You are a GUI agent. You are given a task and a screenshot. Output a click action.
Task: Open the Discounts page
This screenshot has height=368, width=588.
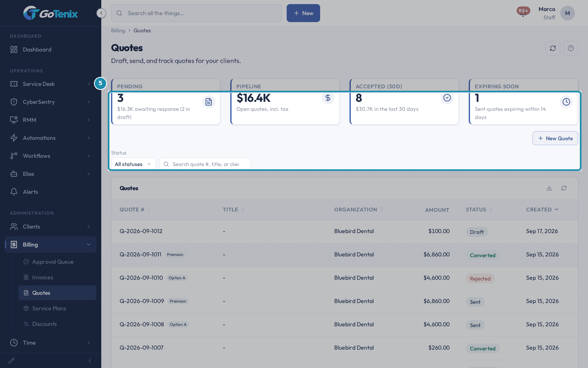[x=57, y=324]
